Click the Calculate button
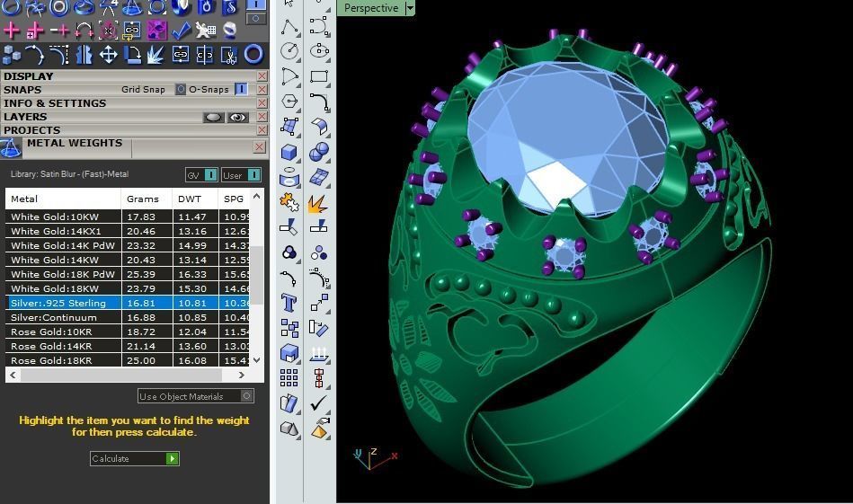 click(134, 458)
